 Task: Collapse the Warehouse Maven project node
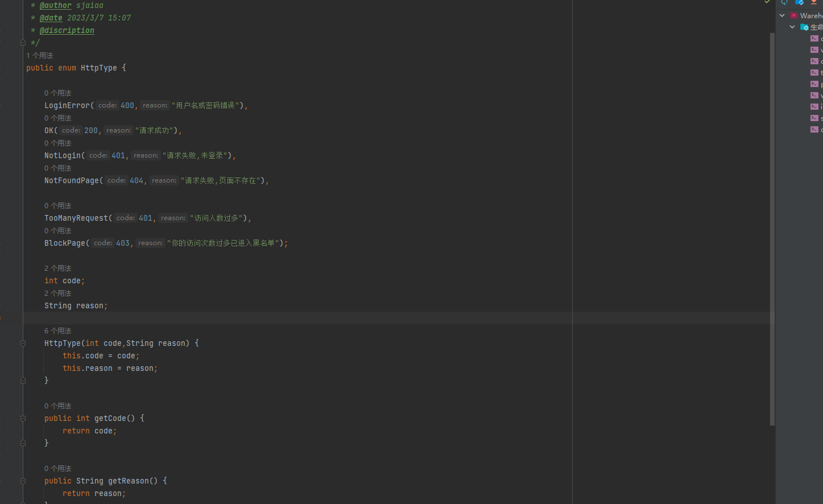point(783,15)
